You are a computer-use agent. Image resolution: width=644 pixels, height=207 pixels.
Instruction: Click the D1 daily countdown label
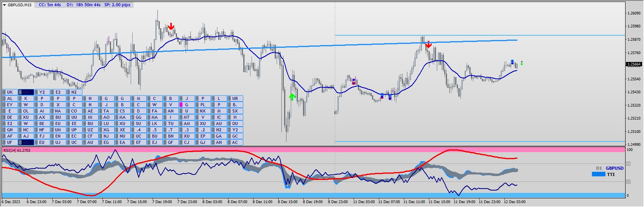pos(83,5)
